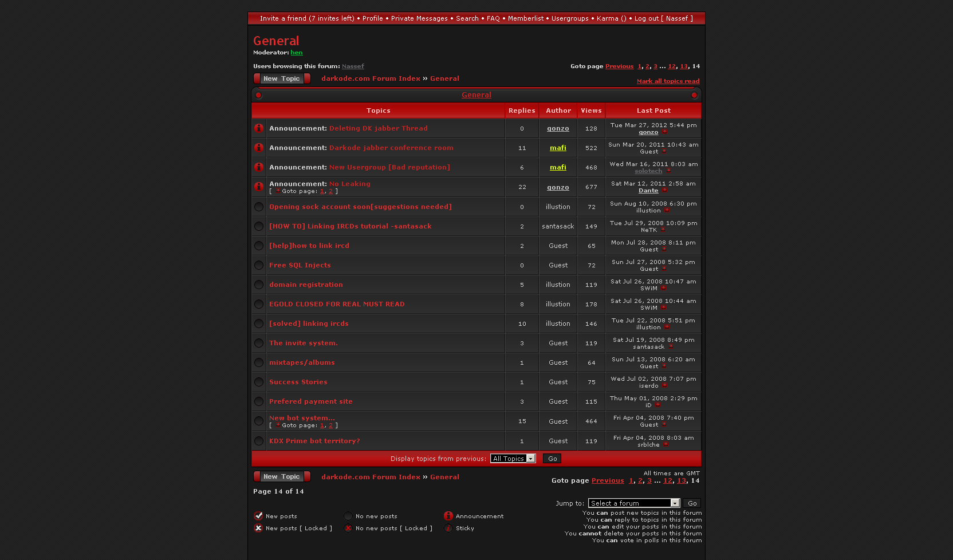Expand the Select a forum dropdown
Viewport: 953px width, 560px height.
click(x=633, y=503)
